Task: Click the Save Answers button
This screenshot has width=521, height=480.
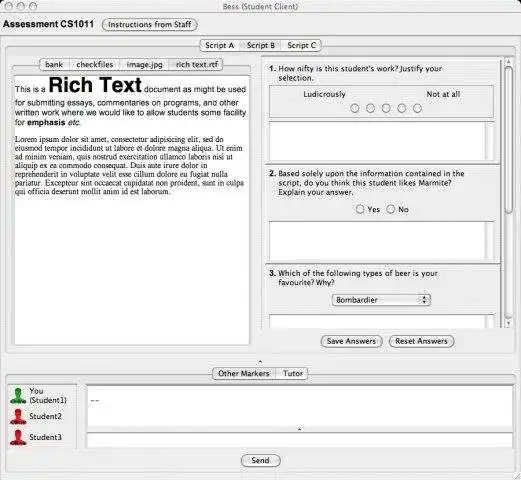Action: coord(351,341)
